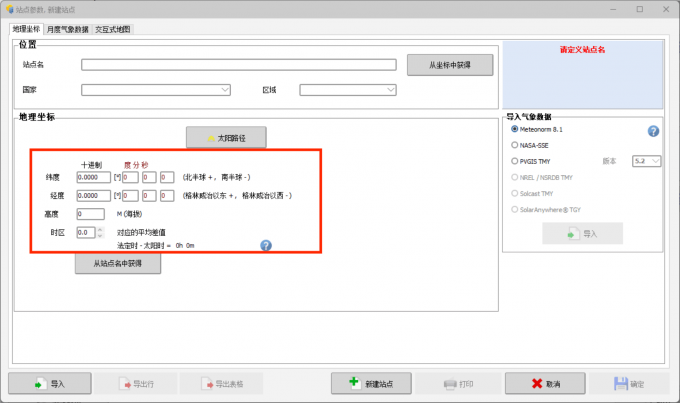680x403 pixels.
Task: Maximize the 站点参数 window
Action: [640, 9]
